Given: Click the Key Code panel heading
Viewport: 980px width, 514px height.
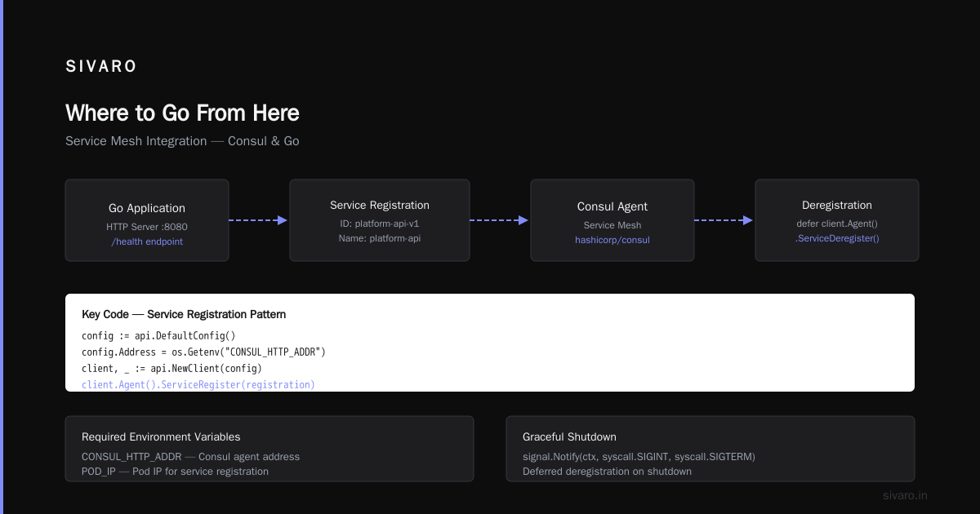Looking at the screenshot, I should coord(184,314).
